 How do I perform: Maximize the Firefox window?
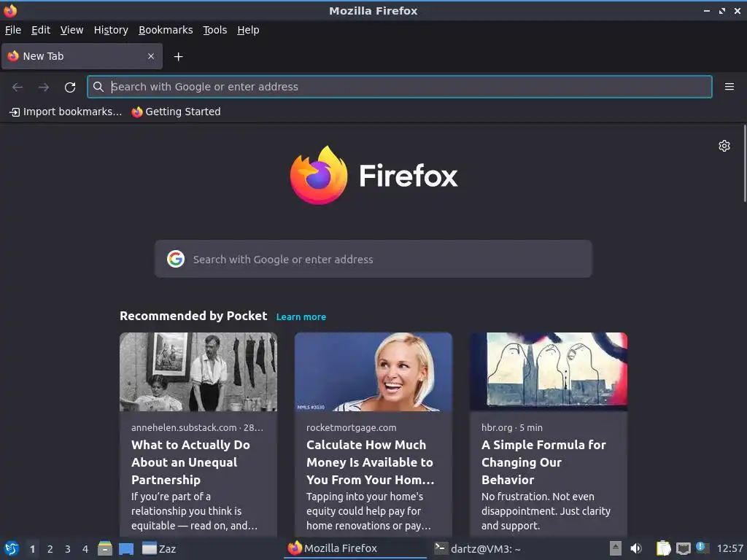pyautogui.click(x=722, y=10)
